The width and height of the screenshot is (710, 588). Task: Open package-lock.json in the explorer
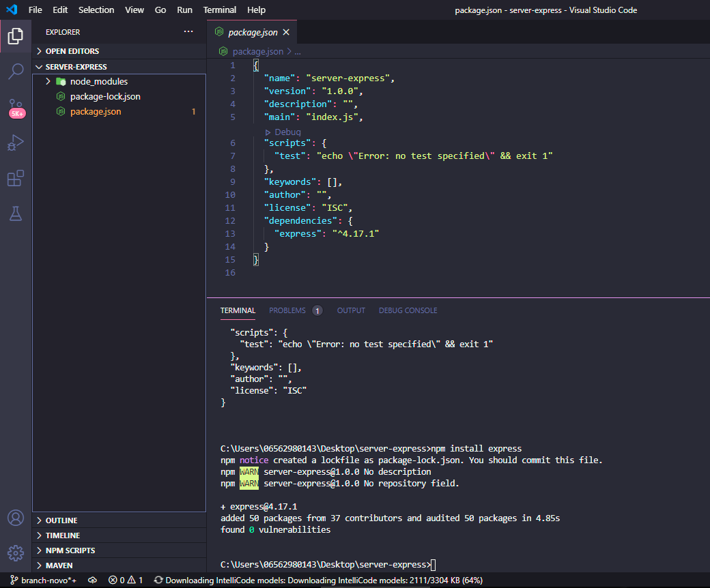[105, 96]
